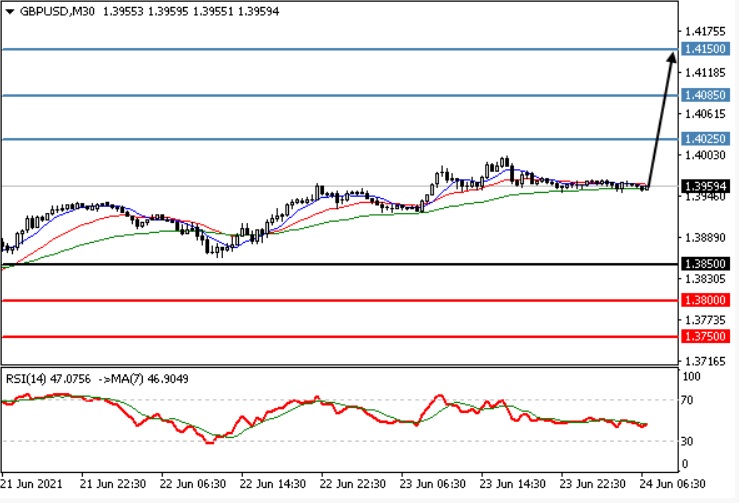The image size is (739, 503).
Task: Click the 21 Jun 22:30 time label
Action: tap(113, 484)
